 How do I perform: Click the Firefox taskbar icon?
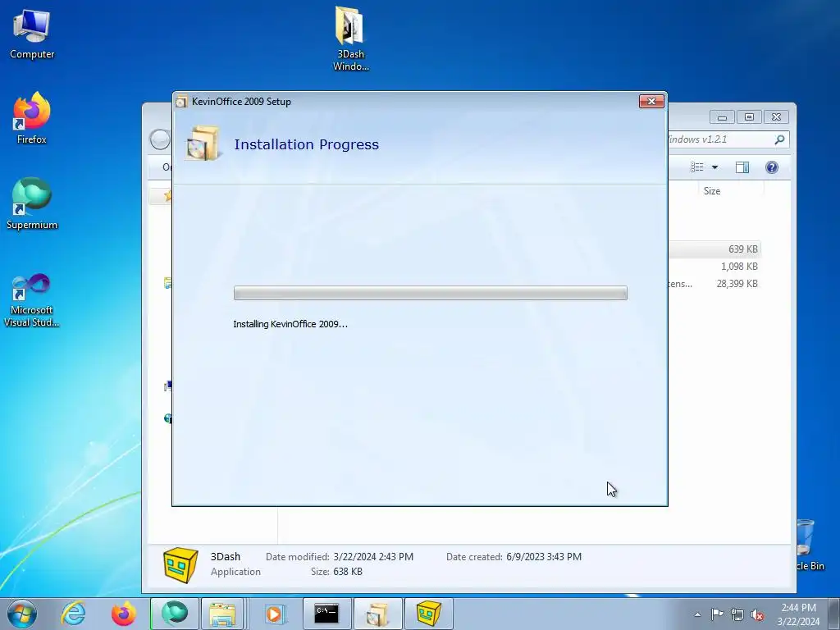(x=124, y=614)
